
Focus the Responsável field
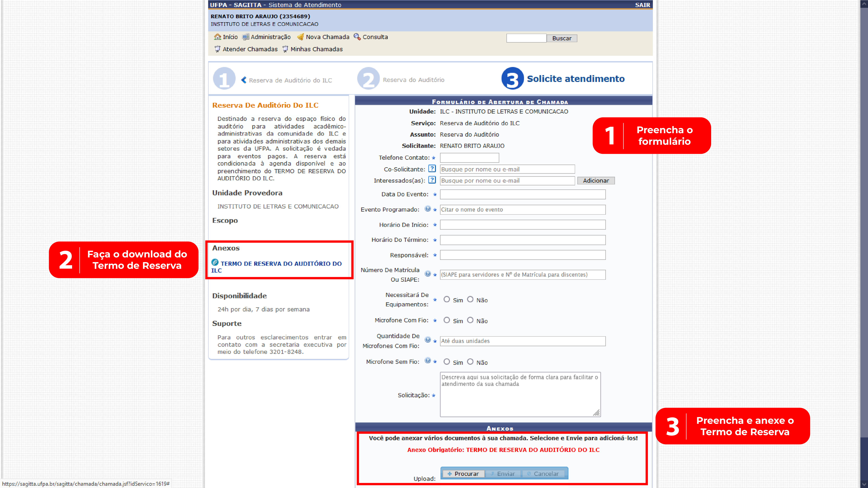(523, 255)
